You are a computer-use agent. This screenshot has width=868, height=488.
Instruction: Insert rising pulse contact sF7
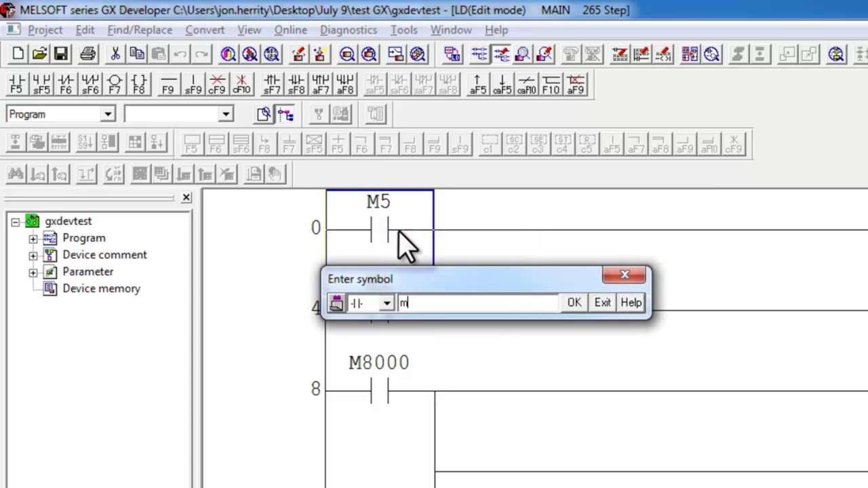pyautogui.click(x=272, y=84)
